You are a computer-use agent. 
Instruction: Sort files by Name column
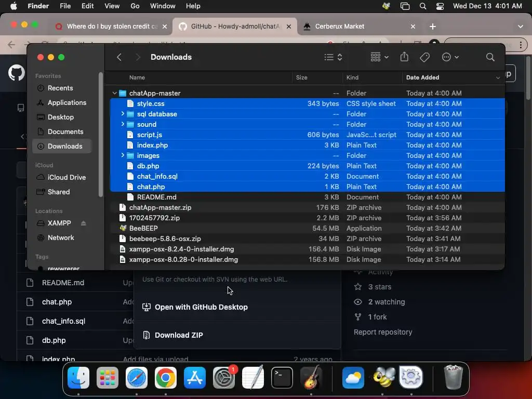[137, 78]
